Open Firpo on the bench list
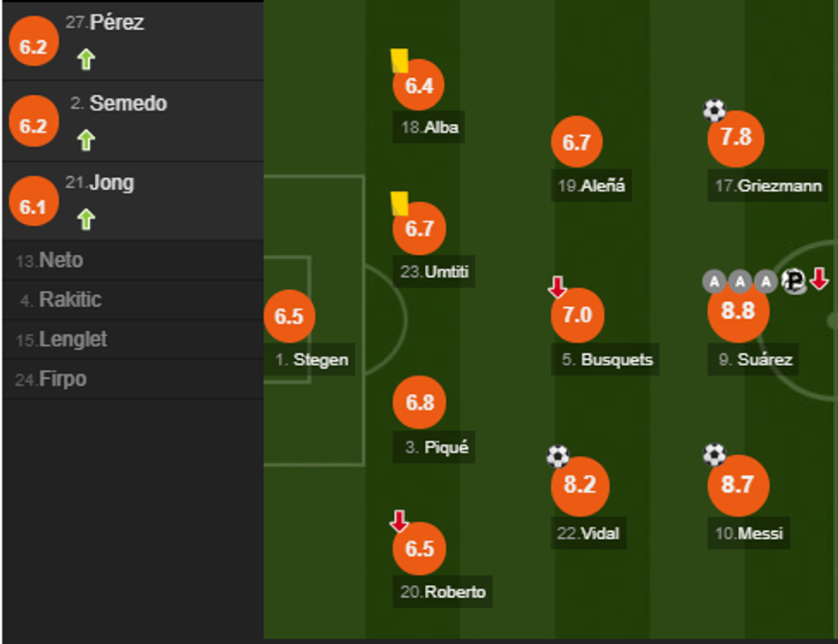Screen dimensions: 838x644 click(x=62, y=379)
